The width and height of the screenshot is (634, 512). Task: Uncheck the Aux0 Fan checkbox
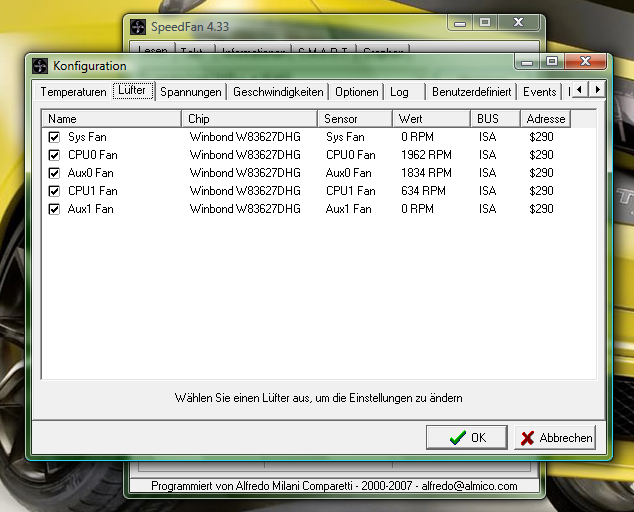[54, 173]
